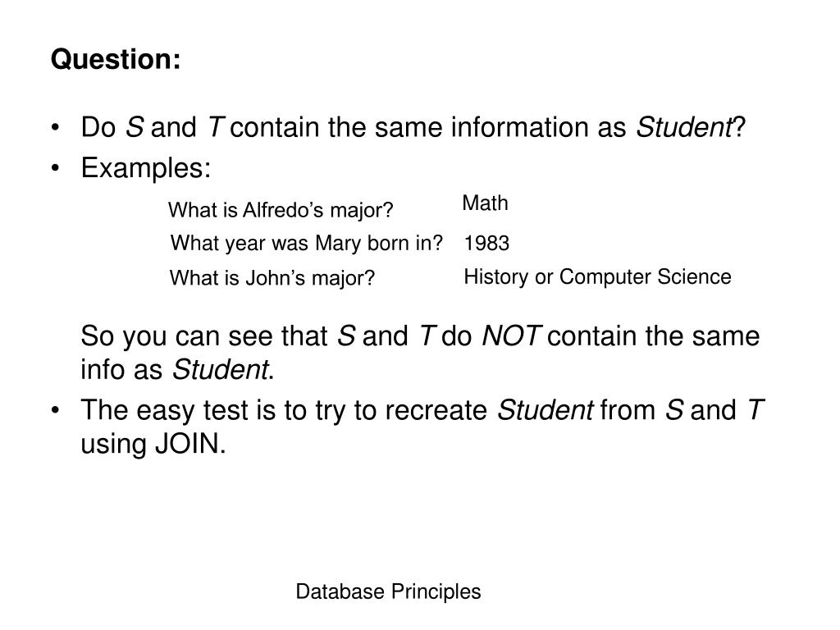Click the word 'recreate' in last bullet
Image resolution: width=840 pixels, height=630 pixels.
click(436, 411)
